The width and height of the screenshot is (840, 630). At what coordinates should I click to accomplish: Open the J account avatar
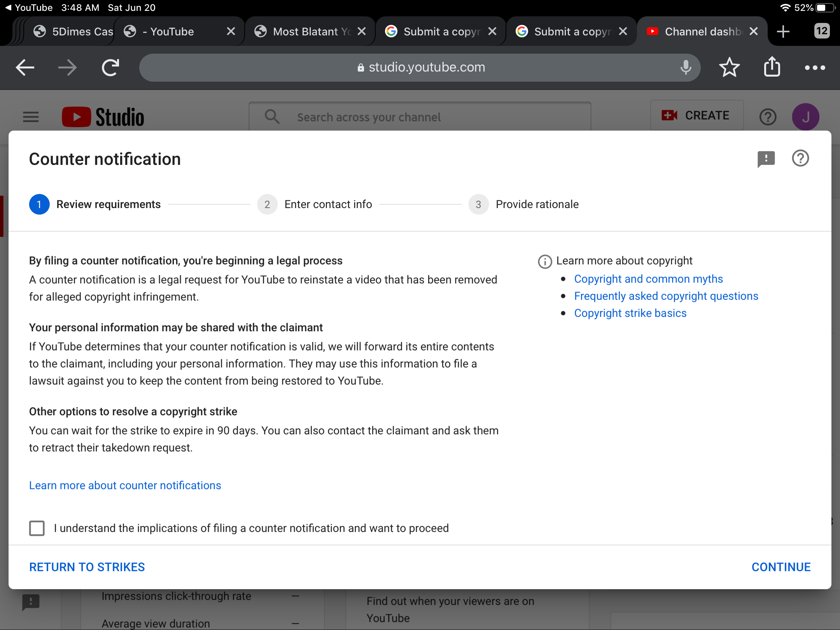point(806,117)
